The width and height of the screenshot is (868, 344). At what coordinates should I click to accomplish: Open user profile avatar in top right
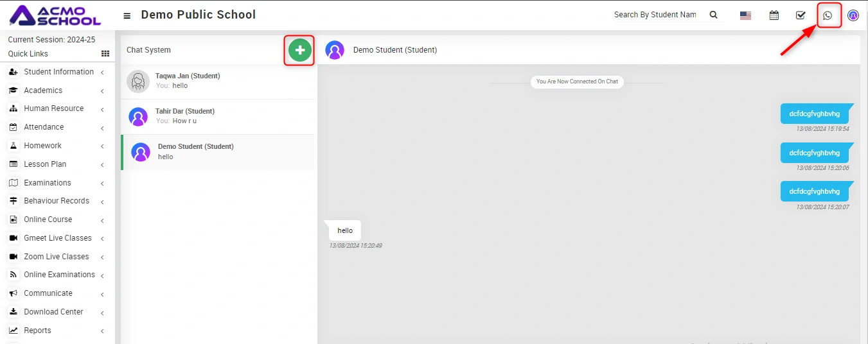pos(853,15)
